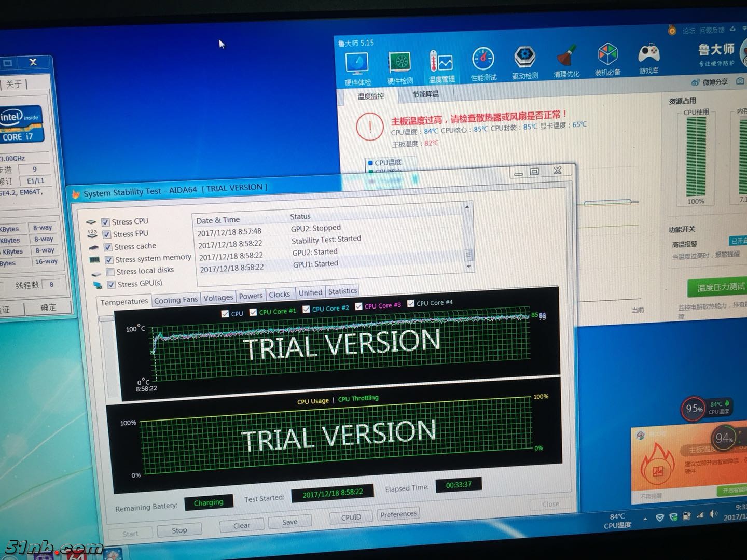This screenshot has height=560, width=747.
Task: Toggle Stress system memory checkbox
Action: (x=109, y=260)
